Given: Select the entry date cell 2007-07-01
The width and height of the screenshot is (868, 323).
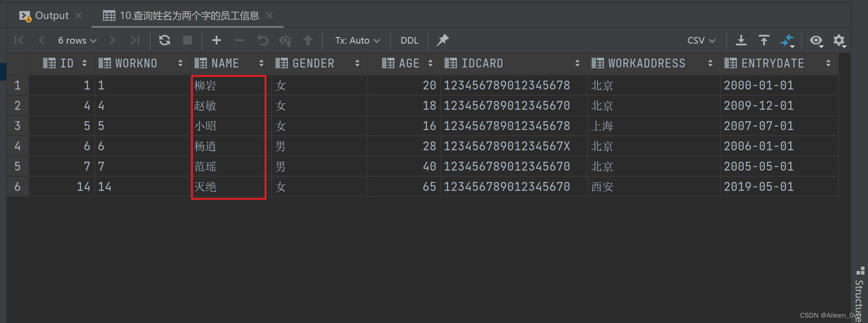Looking at the screenshot, I should pos(779,126).
